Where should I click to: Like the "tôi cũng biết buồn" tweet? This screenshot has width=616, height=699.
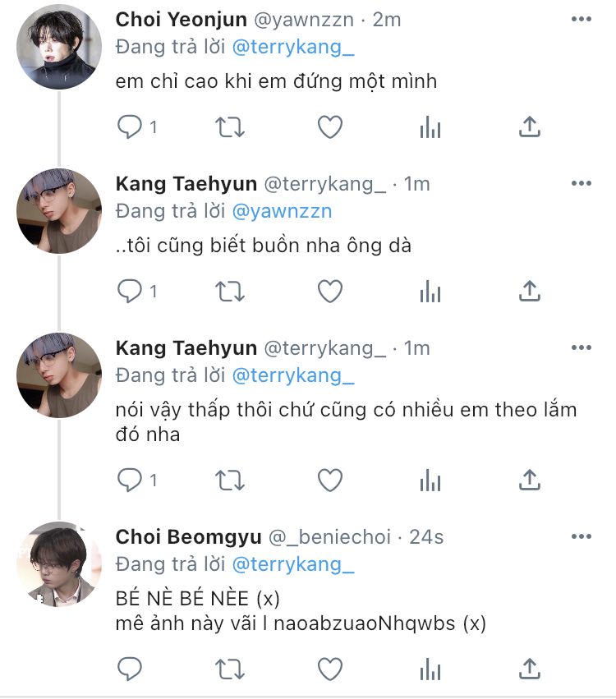pyautogui.click(x=330, y=292)
